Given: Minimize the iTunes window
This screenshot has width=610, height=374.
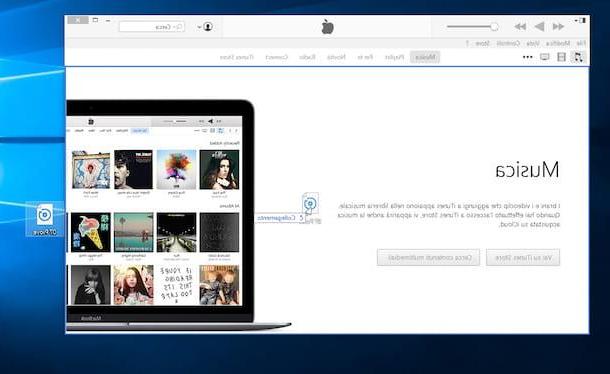Looking at the screenshot, I should pos(108,20).
